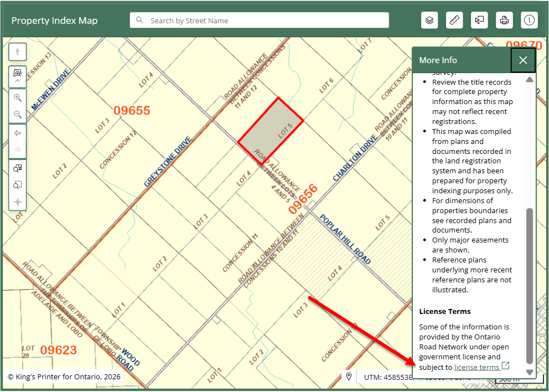This screenshot has height=392, width=549.
Task: Reset map orientation with compass
Action: pyautogui.click(x=18, y=52)
